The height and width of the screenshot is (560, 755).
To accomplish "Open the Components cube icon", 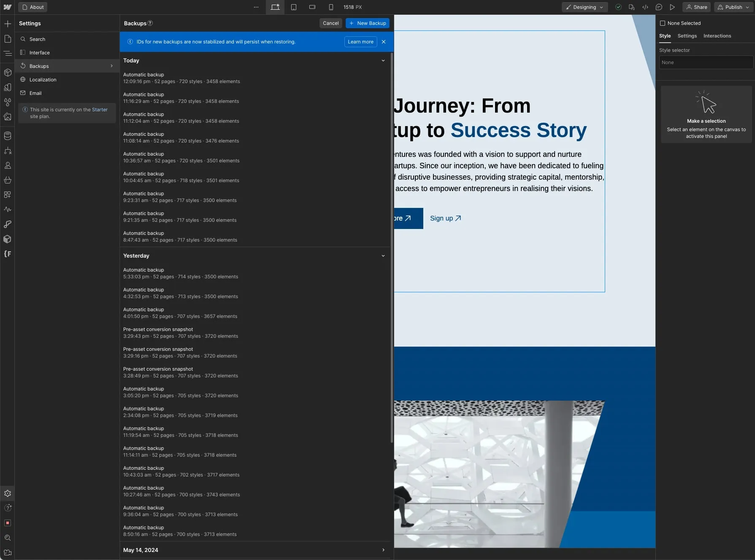I will [8, 73].
